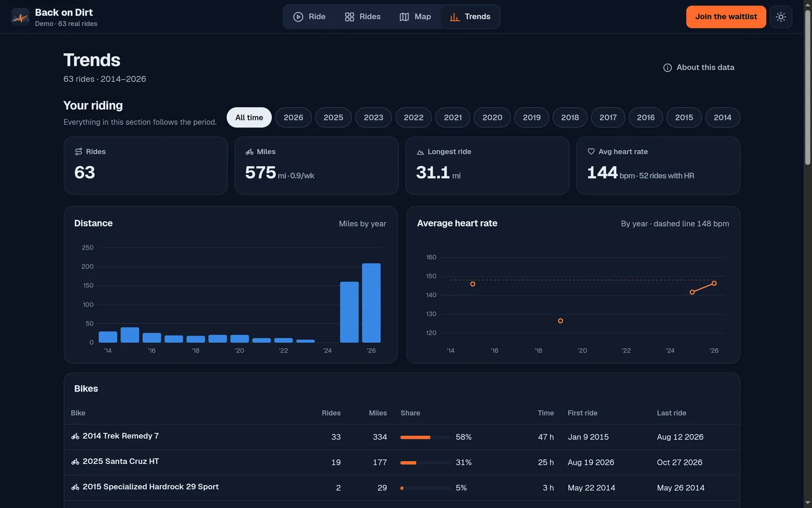Select the 2014 period filter
Viewport: 812px width, 508px height.
tap(723, 117)
